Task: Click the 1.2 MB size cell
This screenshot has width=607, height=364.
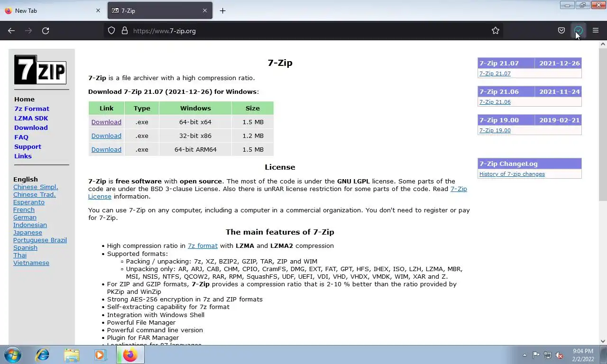Action: [253, 136]
